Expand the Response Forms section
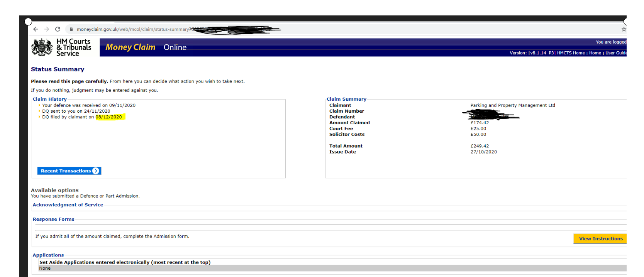The image size is (644, 277). [53, 219]
